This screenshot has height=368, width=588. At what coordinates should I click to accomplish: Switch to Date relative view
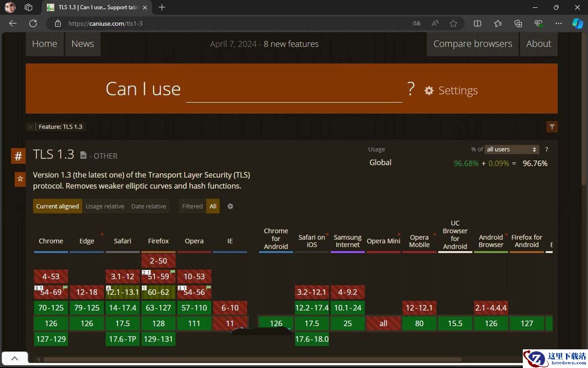pyautogui.click(x=148, y=206)
